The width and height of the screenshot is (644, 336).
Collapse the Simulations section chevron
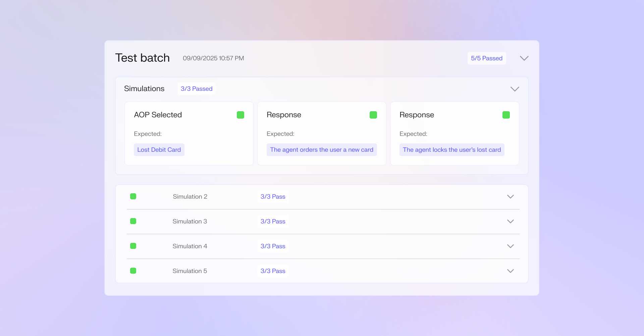(515, 89)
